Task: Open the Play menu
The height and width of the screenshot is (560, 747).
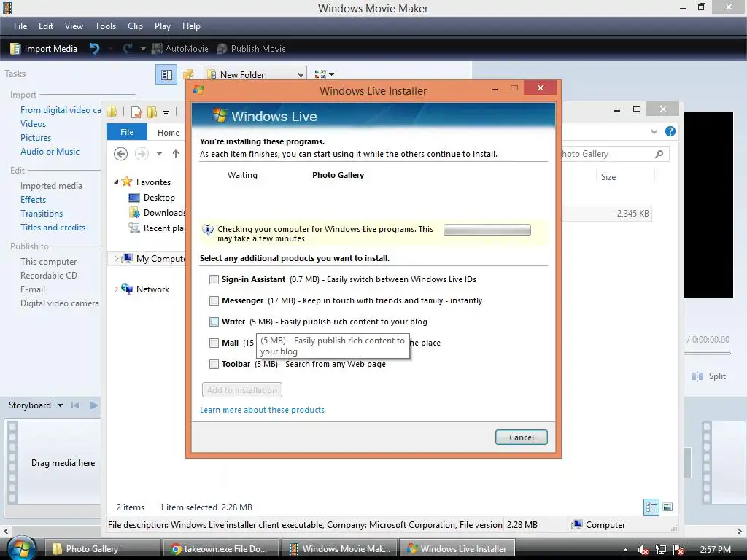Action: pos(163,26)
